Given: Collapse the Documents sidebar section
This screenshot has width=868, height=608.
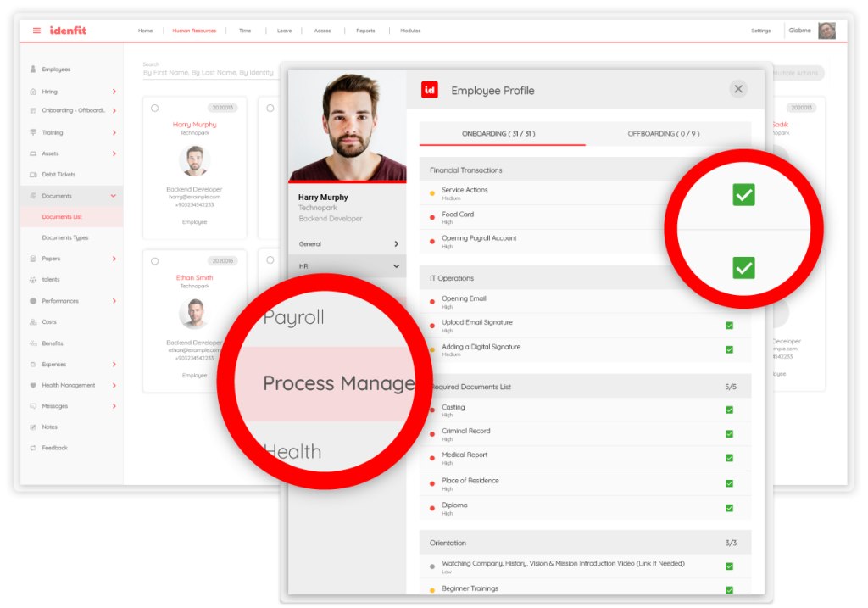Looking at the screenshot, I should click(114, 196).
